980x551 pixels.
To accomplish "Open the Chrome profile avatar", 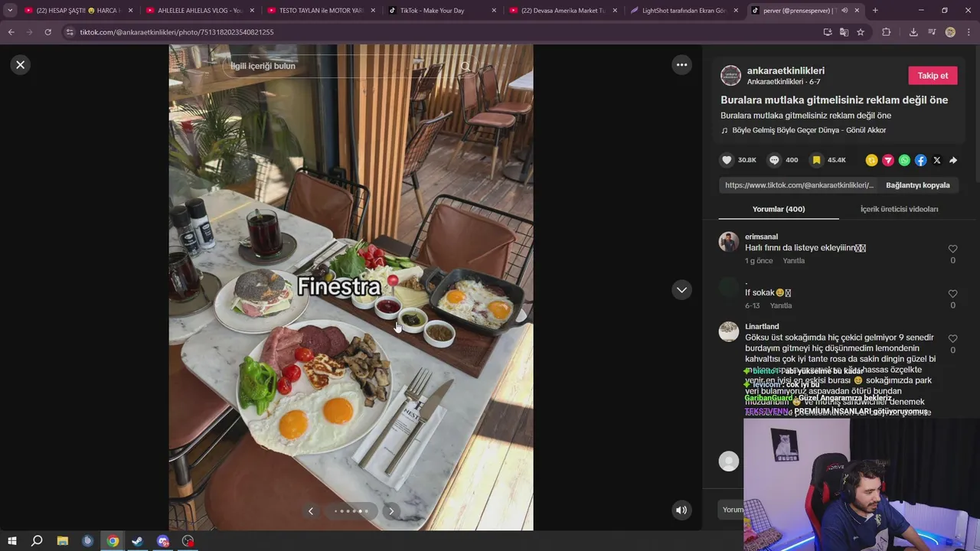I will click(950, 32).
